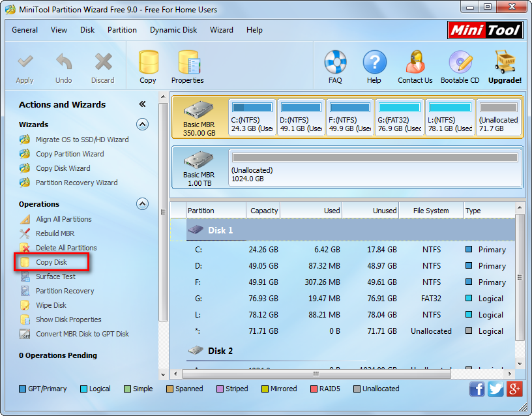Viewport: 532px width, 416px height.
Task: Click the Apply checkmark icon
Action: coord(25,62)
